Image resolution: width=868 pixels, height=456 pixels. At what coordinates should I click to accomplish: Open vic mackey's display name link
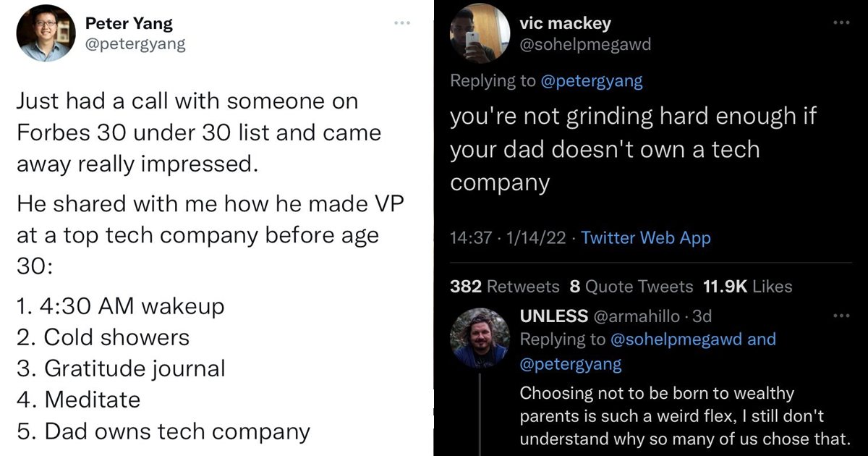pyautogui.click(x=565, y=23)
